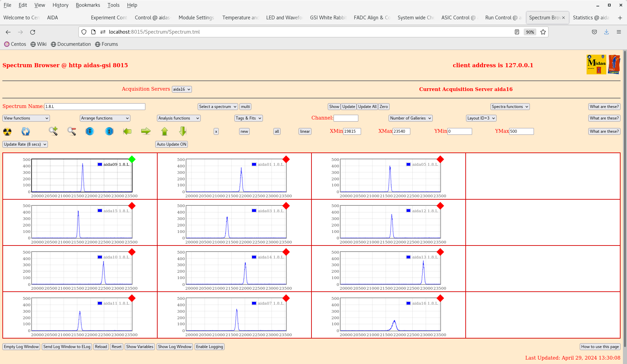This screenshot has height=364, width=627.
Task: Click the XMax input field
Action: tap(401, 131)
